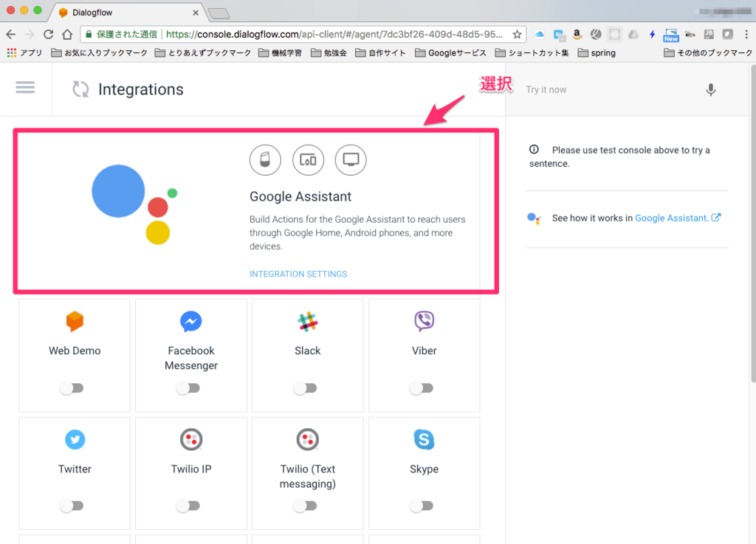This screenshot has width=756, height=544.
Task: Open a new tab with the blank tab button
Action: click(219, 13)
